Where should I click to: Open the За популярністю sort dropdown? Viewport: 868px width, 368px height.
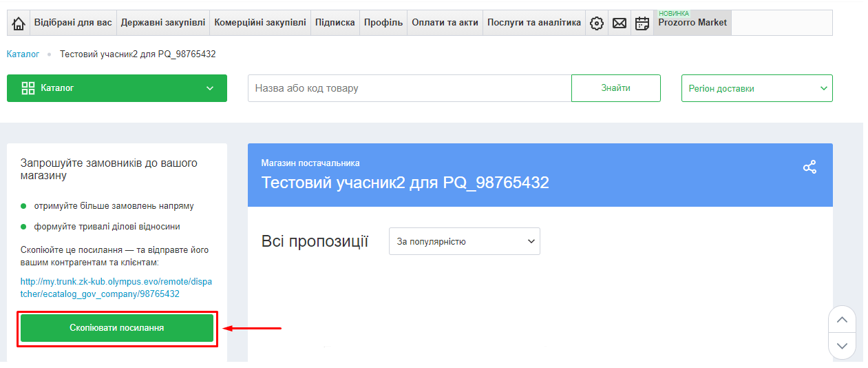(x=465, y=241)
